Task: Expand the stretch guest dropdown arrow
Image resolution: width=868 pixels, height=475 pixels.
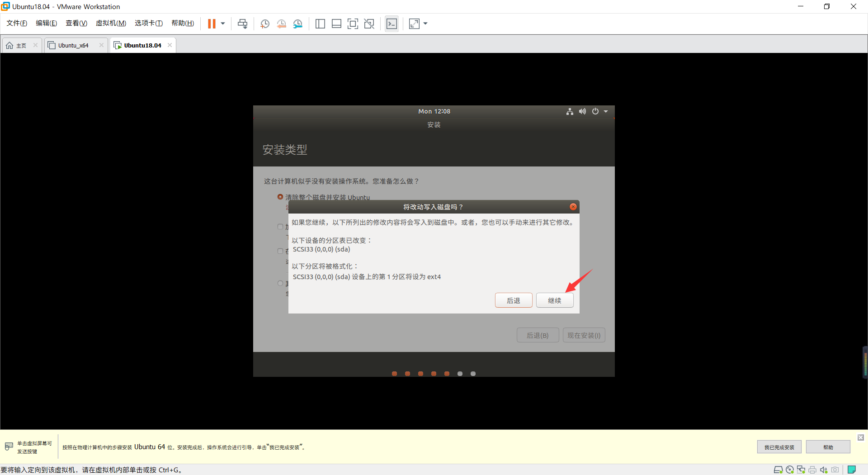Action: click(x=425, y=24)
